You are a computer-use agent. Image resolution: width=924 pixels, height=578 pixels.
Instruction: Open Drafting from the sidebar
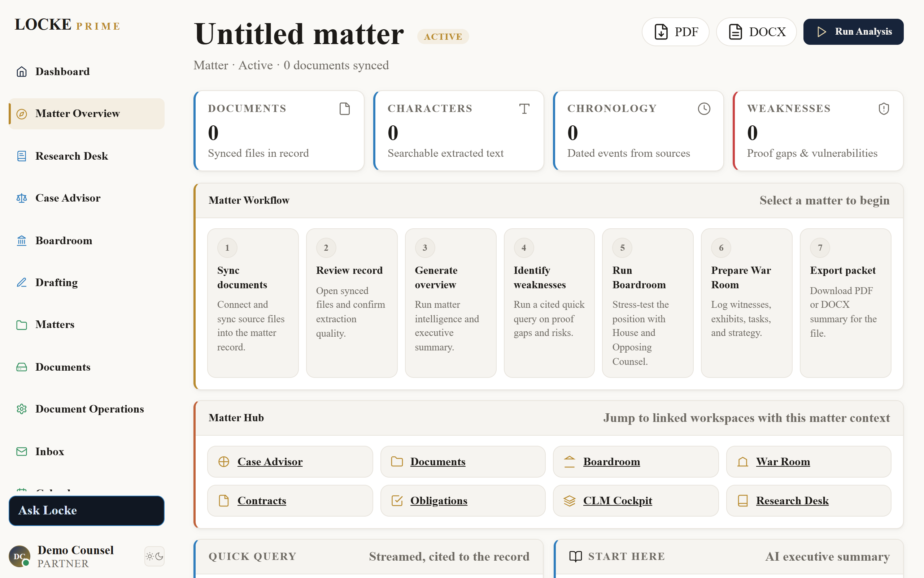pyautogui.click(x=87, y=282)
